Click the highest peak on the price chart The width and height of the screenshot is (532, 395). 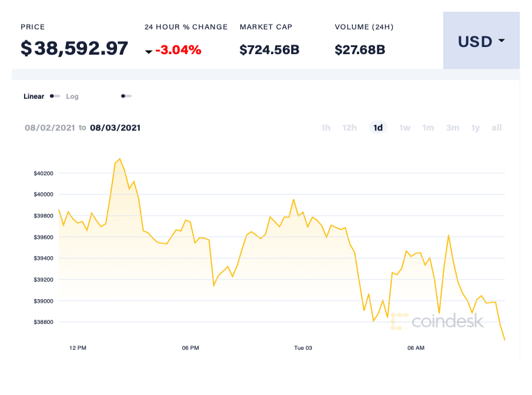click(119, 159)
